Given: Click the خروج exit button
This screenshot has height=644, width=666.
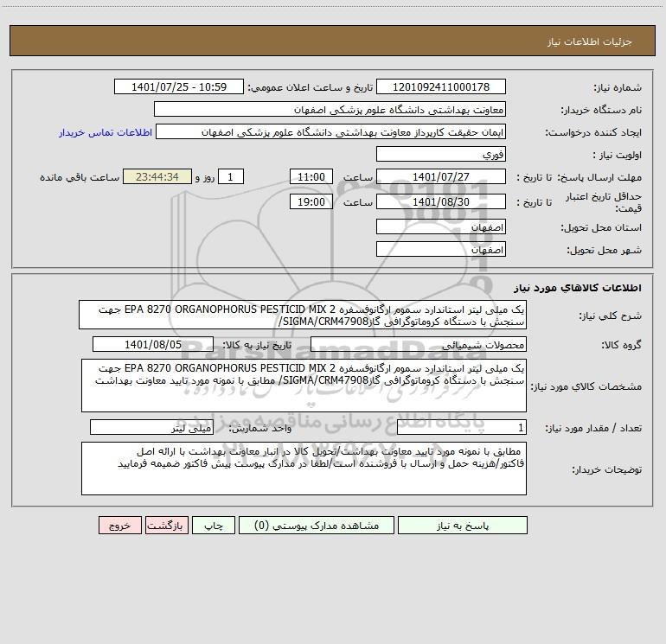Looking at the screenshot, I should (119, 525).
